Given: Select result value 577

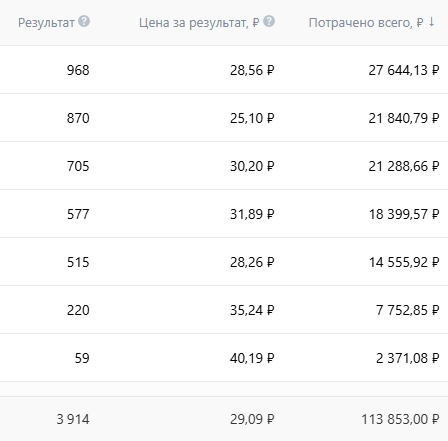Looking at the screenshot, I should [78, 214].
